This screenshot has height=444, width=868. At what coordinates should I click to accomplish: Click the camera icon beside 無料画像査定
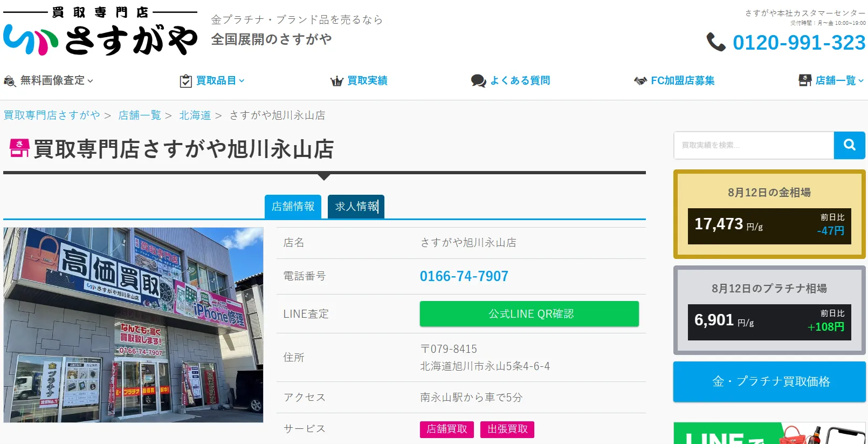click(x=10, y=81)
